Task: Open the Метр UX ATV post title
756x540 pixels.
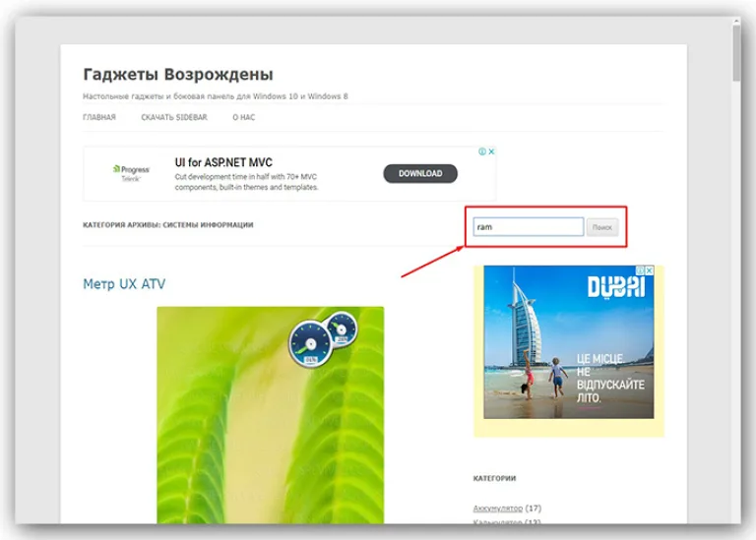Action: [x=124, y=283]
